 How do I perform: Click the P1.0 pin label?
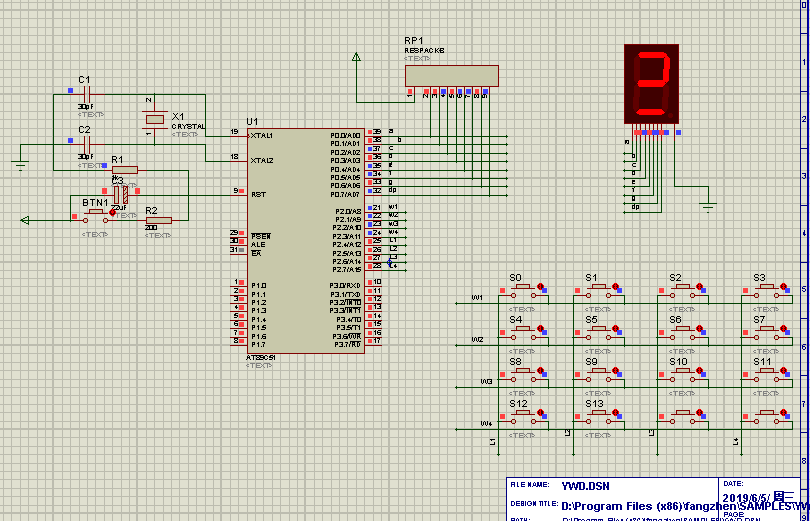(259, 286)
